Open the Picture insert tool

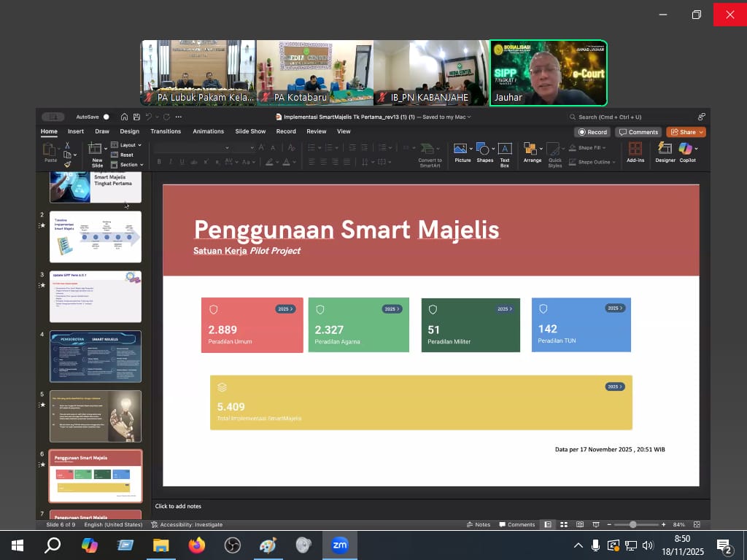(460, 149)
